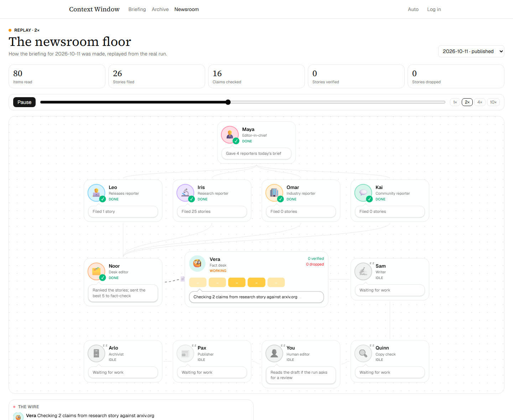Click Vera's fact desk avatar

pyautogui.click(x=197, y=263)
